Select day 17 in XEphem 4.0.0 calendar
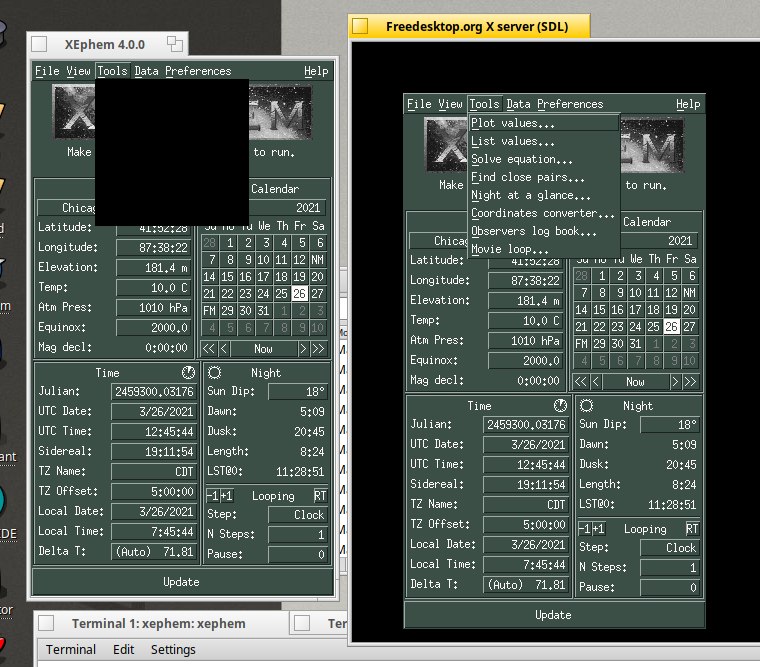 [264, 277]
